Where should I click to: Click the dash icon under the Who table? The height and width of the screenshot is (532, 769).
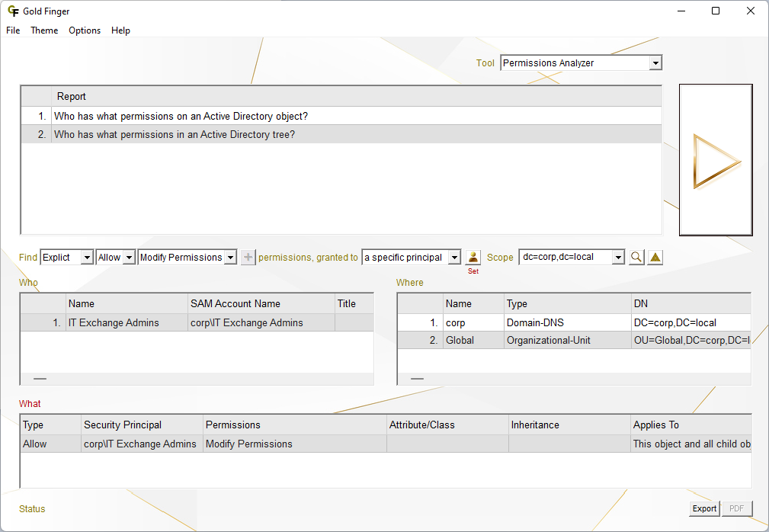pos(40,378)
